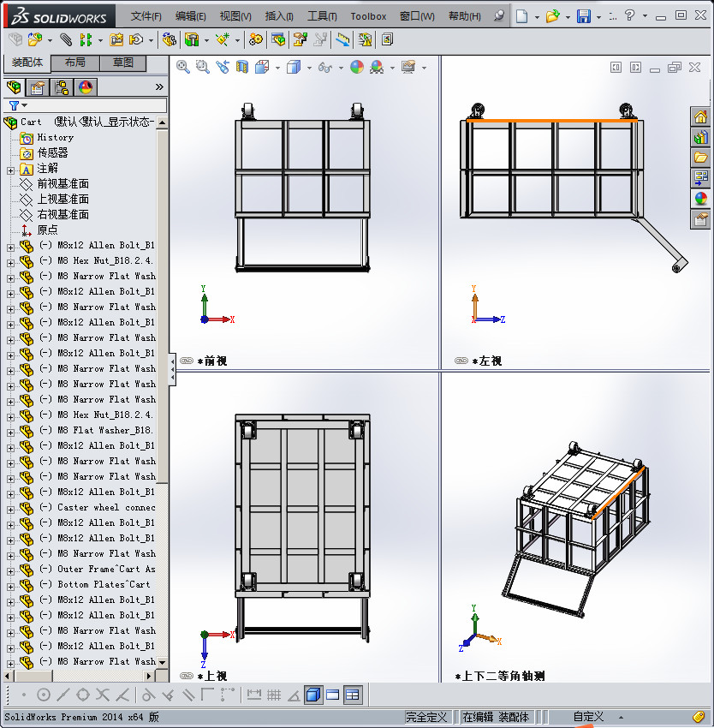Click the Save disk icon in title bar
This screenshot has height=728, width=714.
(583, 16)
